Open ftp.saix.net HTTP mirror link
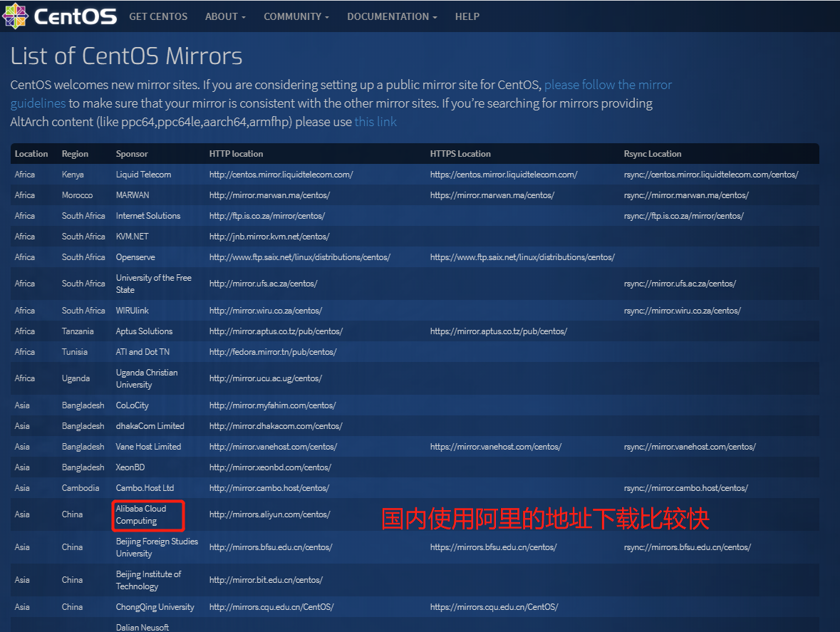This screenshot has height=632, width=840. click(299, 257)
